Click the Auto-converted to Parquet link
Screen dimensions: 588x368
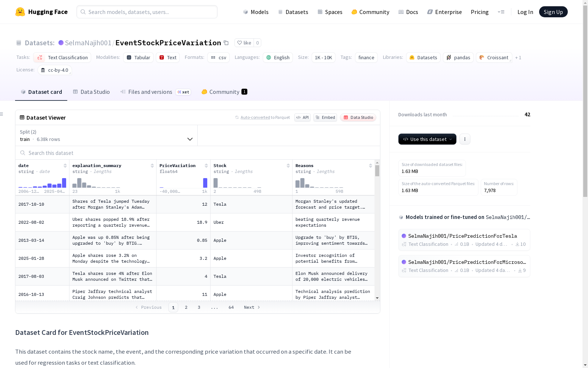coord(265,117)
